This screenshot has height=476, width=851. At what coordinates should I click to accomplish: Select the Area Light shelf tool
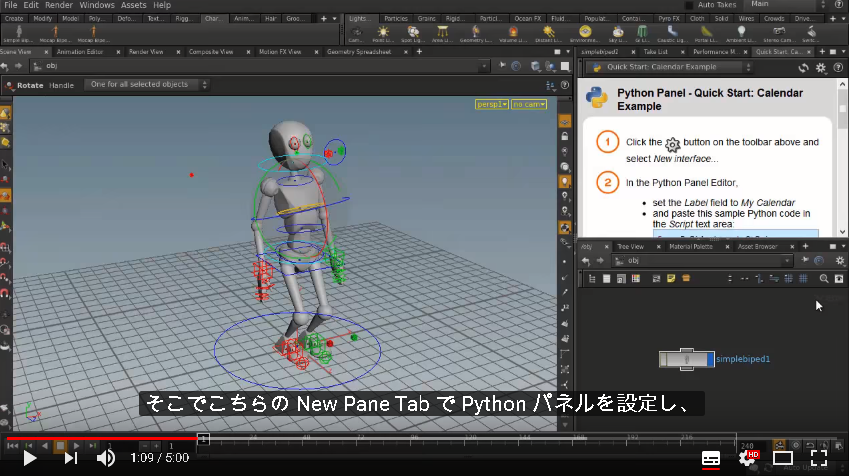click(442, 34)
